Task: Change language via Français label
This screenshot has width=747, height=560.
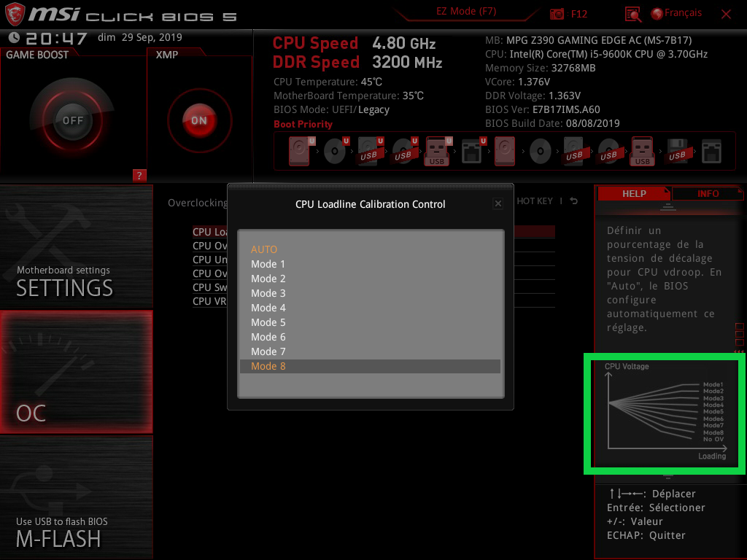Action: point(683,13)
